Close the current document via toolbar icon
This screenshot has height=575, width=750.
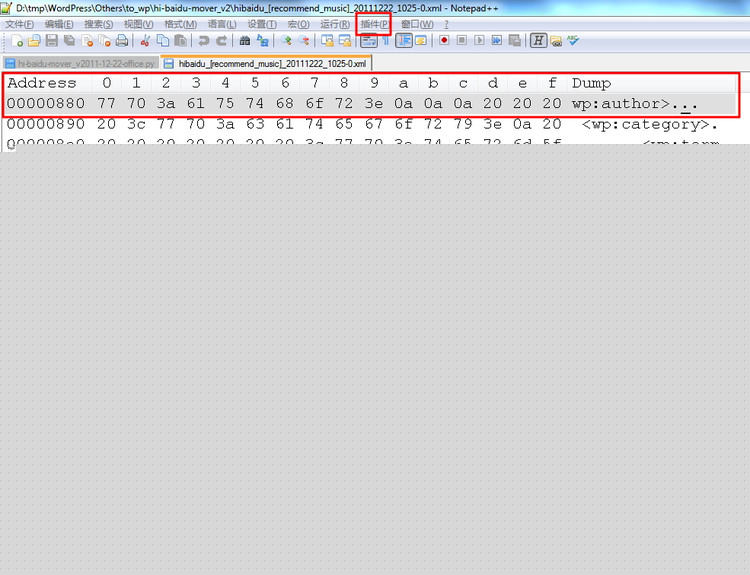(87, 41)
